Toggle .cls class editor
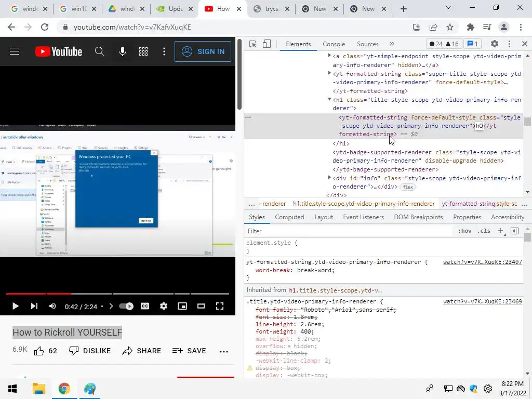 tap(484, 231)
